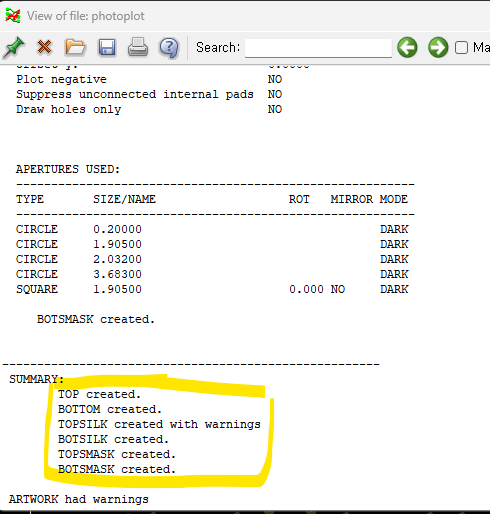This screenshot has height=514, width=490.
Task: Click the 0.000 rotation value
Action: pos(306,289)
